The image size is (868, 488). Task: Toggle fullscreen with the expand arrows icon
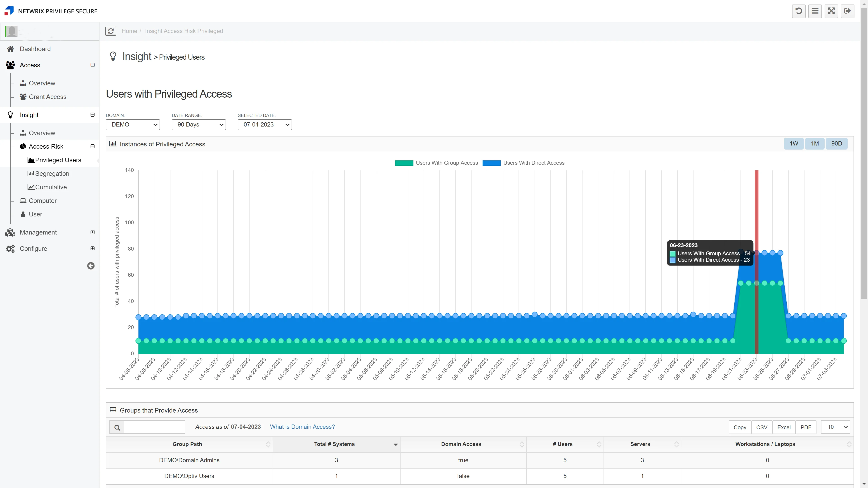(831, 11)
